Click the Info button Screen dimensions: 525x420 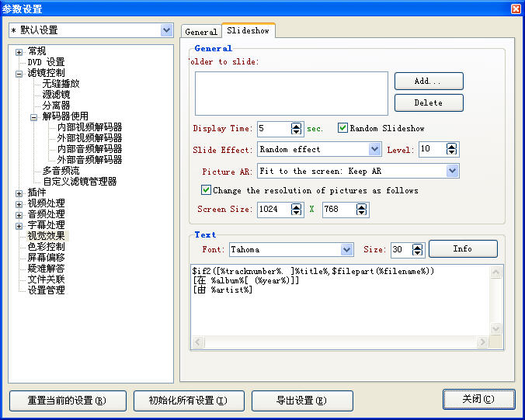coord(462,249)
